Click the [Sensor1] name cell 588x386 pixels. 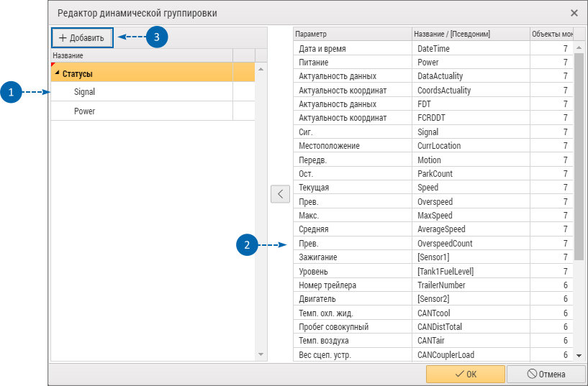coord(471,257)
